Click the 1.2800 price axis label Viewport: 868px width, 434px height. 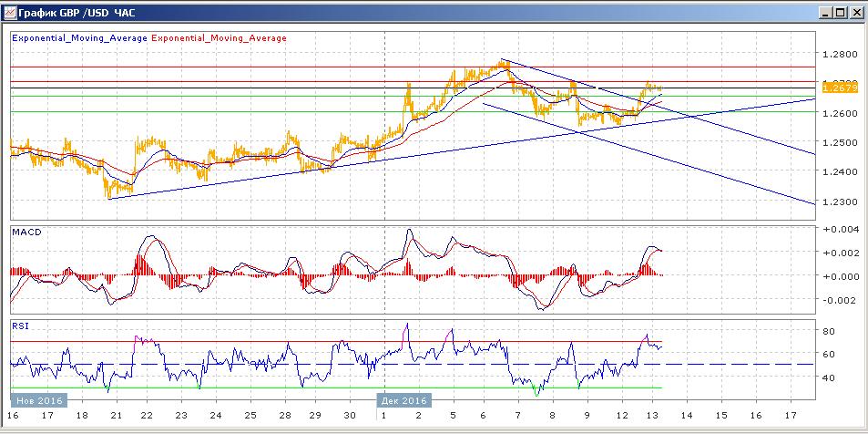[x=838, y=55]
